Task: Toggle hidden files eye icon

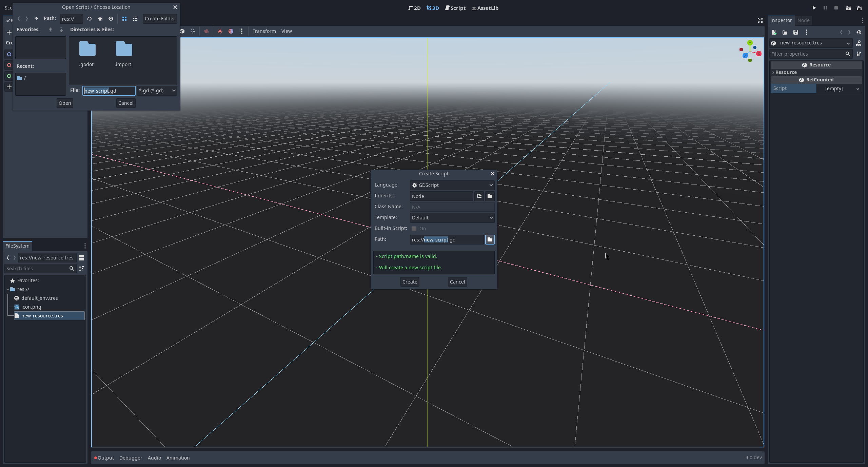Action: (111, 19)
